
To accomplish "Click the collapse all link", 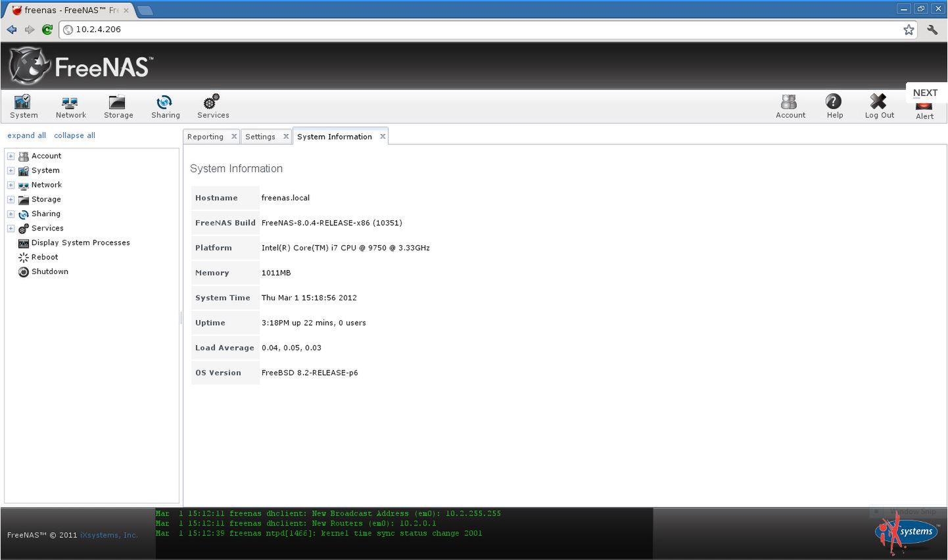I will (x=74, y=135).
